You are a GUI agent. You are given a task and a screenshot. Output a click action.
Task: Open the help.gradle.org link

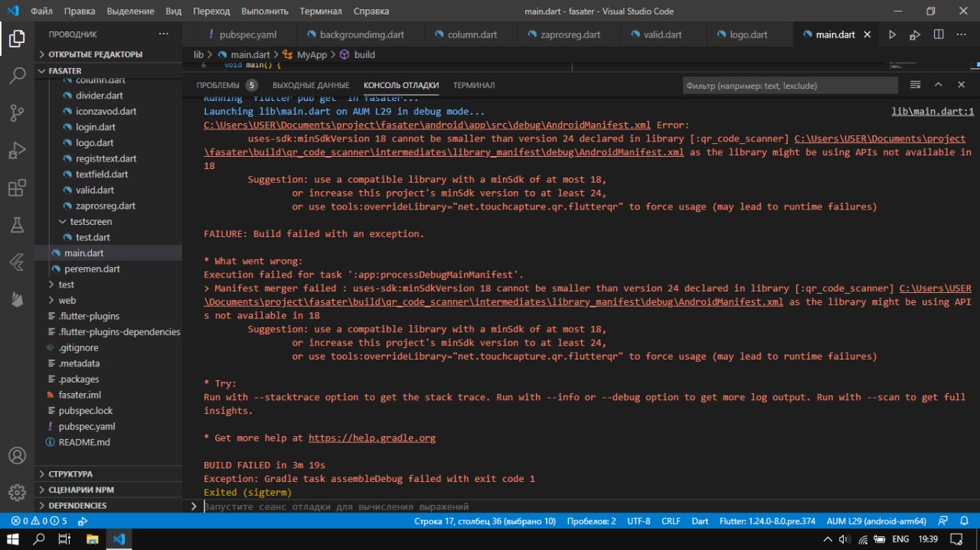click(372, 438)
